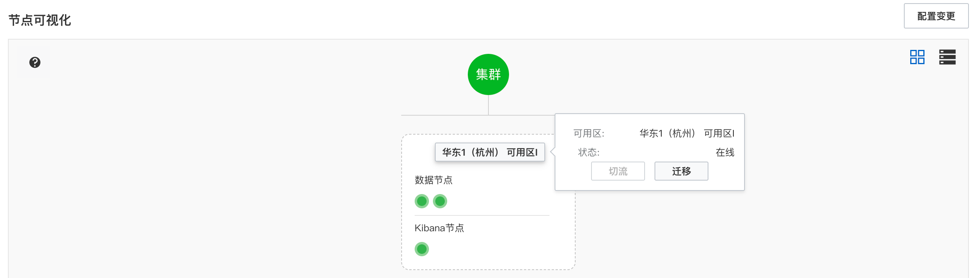
Task: Click the help question mark icon
Action: [35, 62]
